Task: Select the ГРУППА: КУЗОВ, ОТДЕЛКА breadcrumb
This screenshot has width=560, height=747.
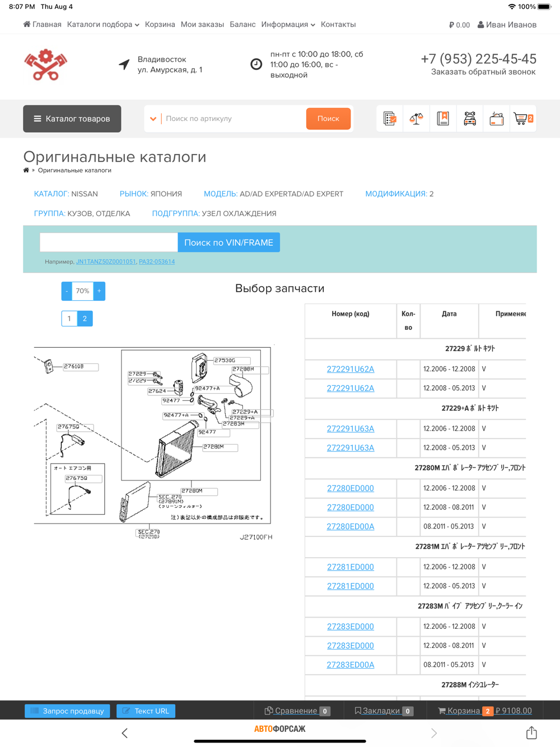Action: (x=82, y=213)
